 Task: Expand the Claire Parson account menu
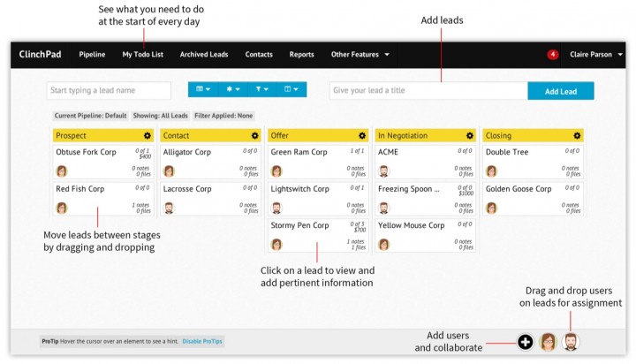point(596,55)
